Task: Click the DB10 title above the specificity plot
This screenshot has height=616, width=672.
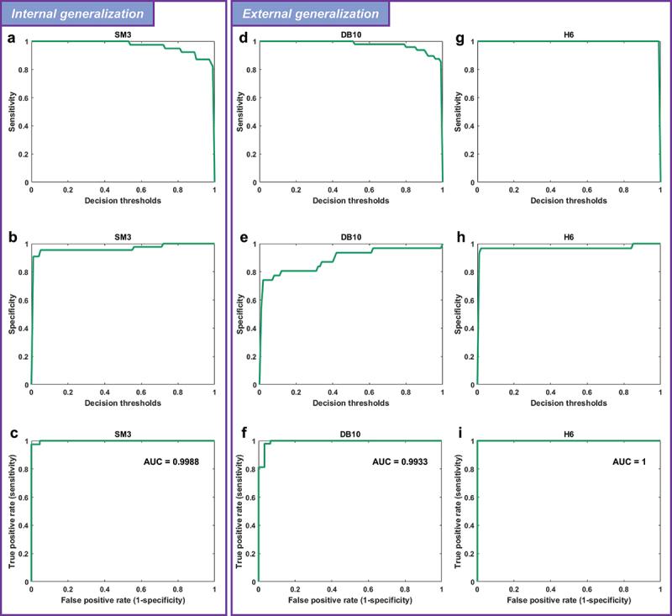Action: click(350, 237)
